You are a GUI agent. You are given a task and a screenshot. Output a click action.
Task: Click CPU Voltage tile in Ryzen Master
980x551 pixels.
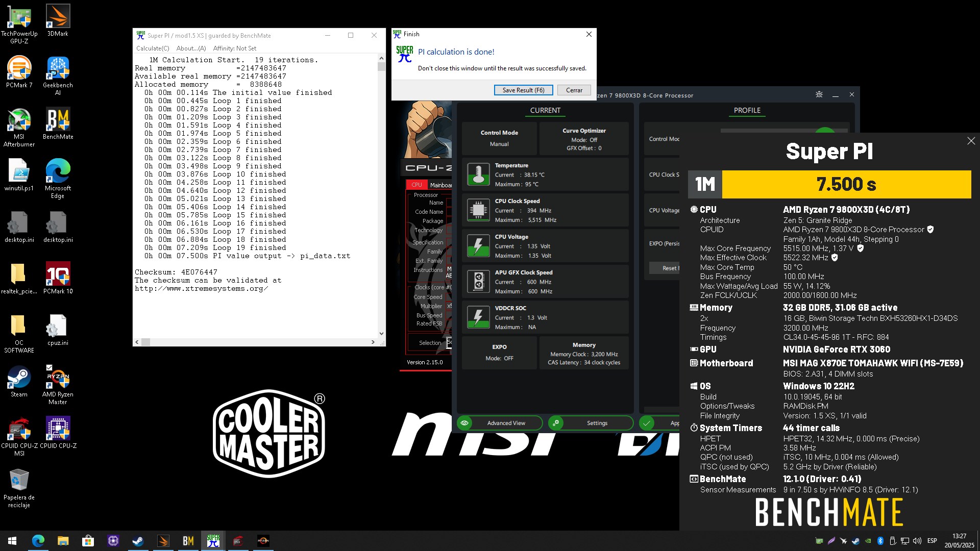[545, 246]
